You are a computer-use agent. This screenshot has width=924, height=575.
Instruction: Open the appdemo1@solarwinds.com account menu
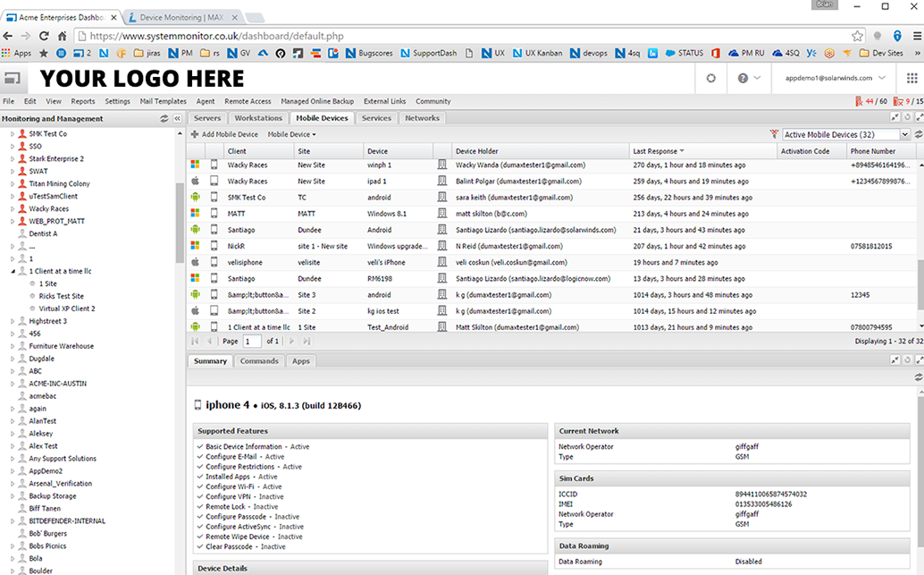click(835, 78)
